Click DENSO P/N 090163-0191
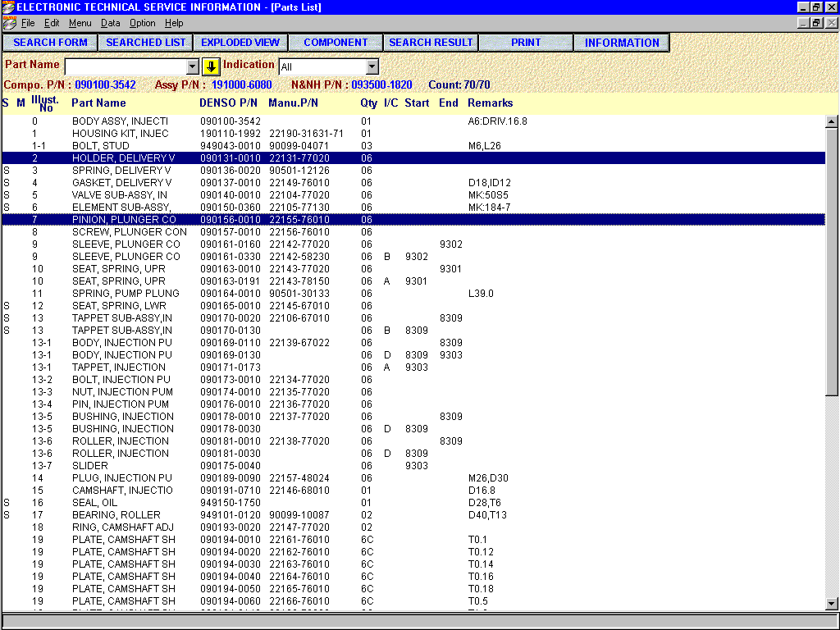This screenshot has height=630, width=840. 231,281
